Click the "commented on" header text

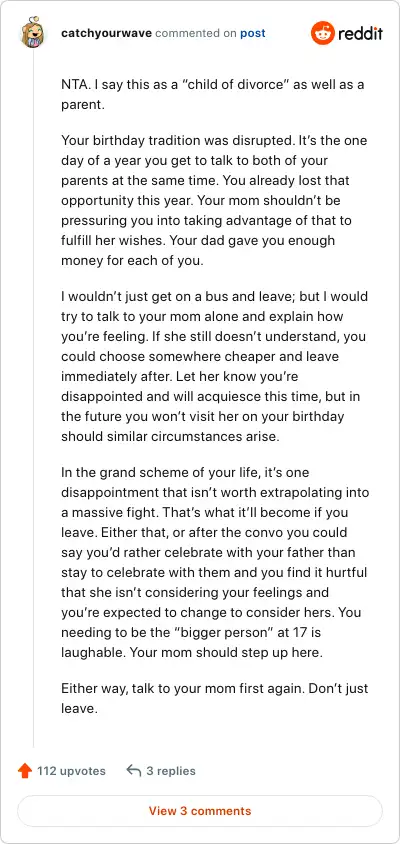pyautogui.click(x=196, y=33)
